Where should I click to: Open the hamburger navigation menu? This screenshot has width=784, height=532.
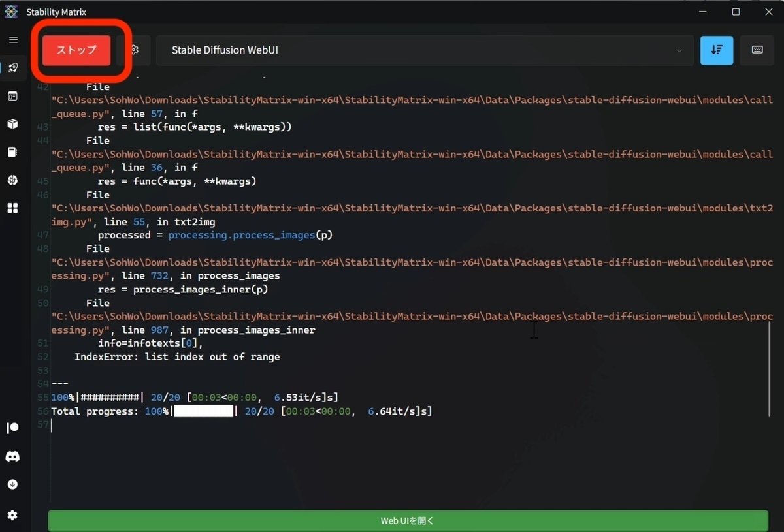pyautogui.click(x=13, y=40)
